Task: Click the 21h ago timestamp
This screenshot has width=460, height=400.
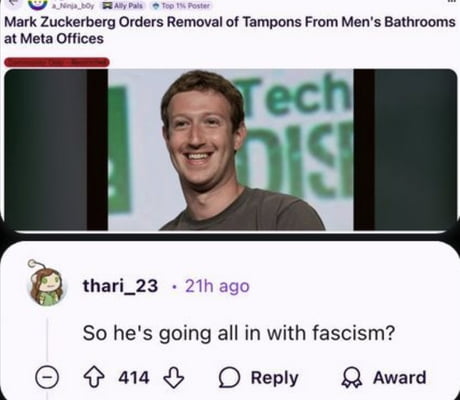Action: (x=217, y=286)
